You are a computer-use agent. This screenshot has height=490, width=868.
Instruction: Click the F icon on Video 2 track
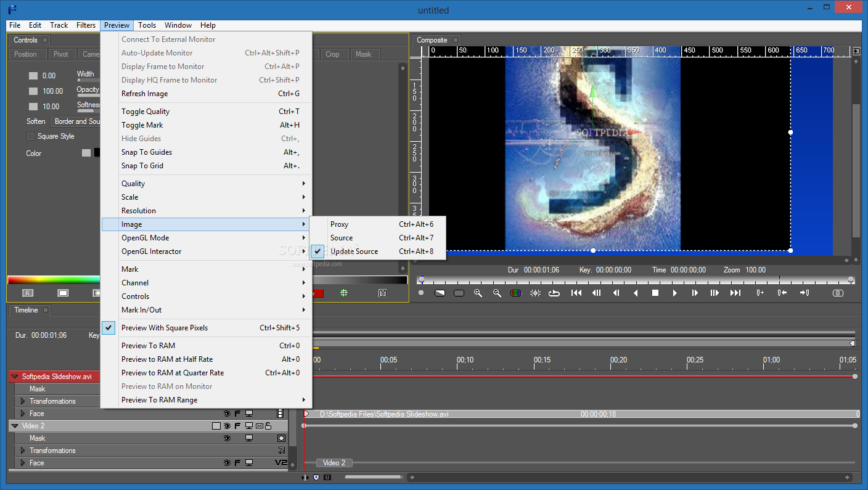[x=237, y=426]
